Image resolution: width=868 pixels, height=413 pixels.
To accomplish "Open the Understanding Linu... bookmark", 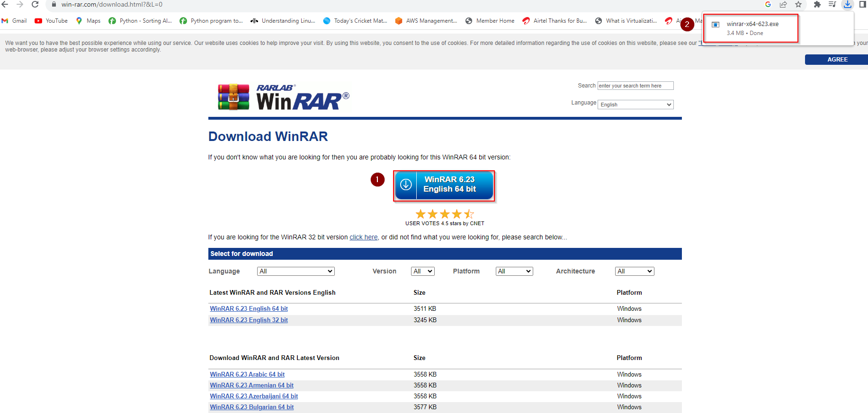I will click(283, 21).
